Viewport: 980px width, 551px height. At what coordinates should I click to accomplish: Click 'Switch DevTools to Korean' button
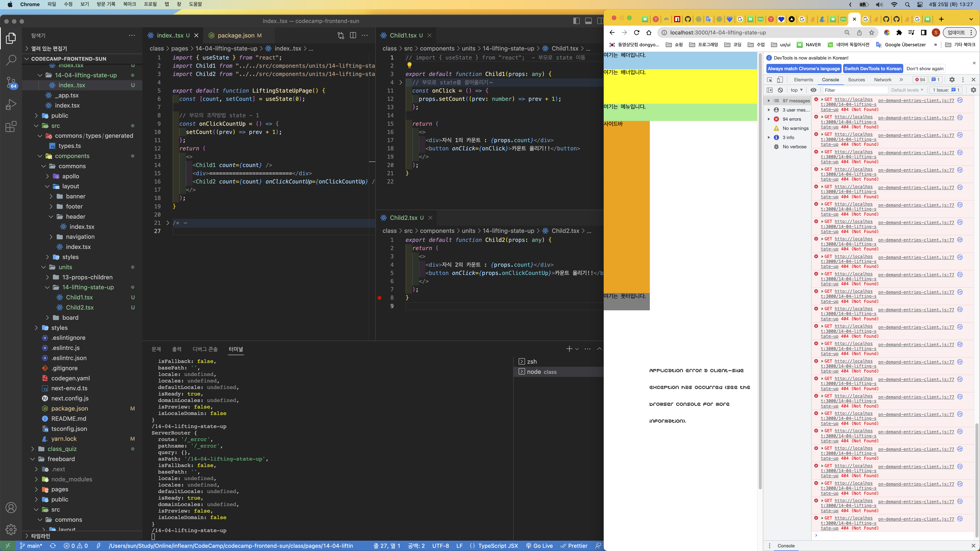[x=872, y=68]
